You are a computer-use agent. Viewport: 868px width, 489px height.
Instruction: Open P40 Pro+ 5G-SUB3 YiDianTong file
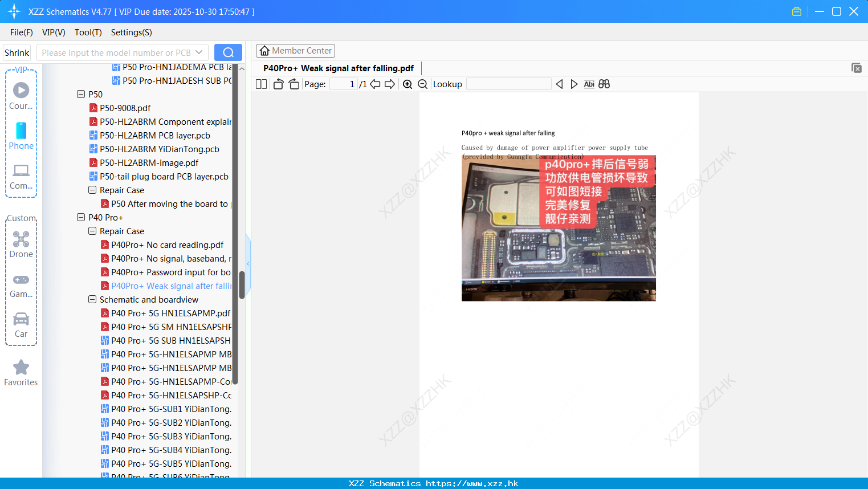pos(166,436)
